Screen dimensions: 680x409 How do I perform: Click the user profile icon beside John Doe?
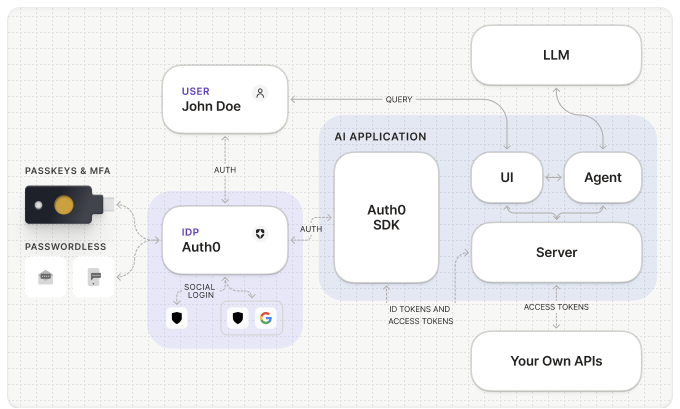pyautogui.click(x=260, y=93)
